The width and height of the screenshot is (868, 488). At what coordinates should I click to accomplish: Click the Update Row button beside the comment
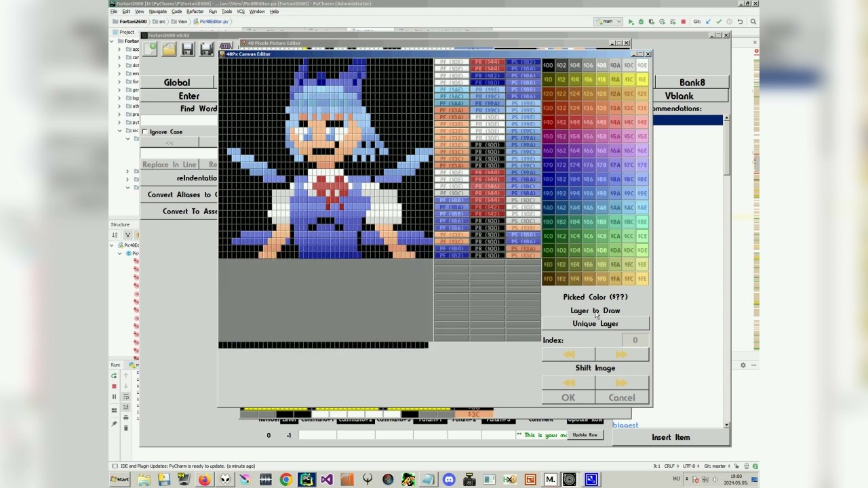pos(585,434)
